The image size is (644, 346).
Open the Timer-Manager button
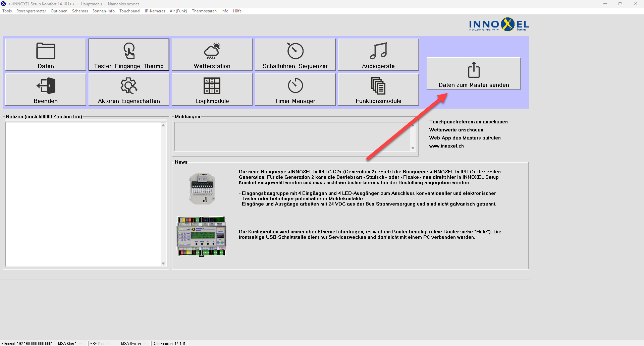(295, 90)
